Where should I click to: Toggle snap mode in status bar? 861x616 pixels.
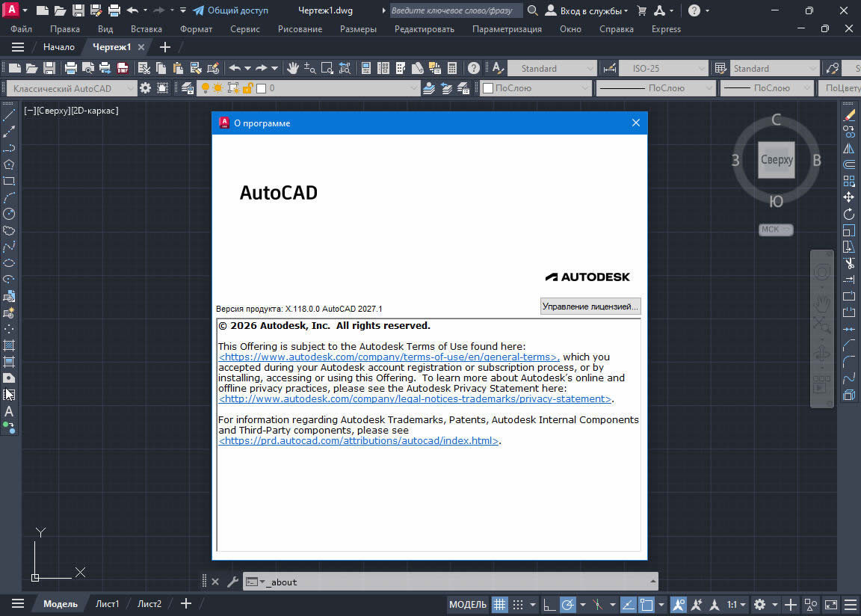pos(518,605)
